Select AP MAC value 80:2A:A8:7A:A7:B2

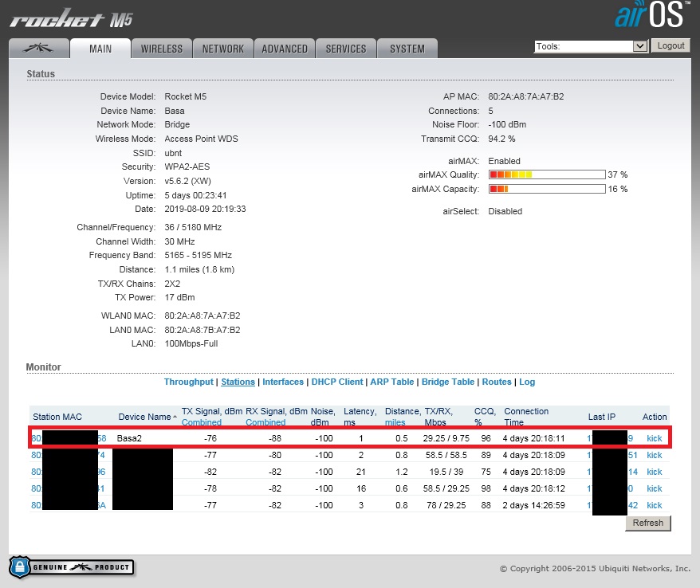click(x=526, y=97)
